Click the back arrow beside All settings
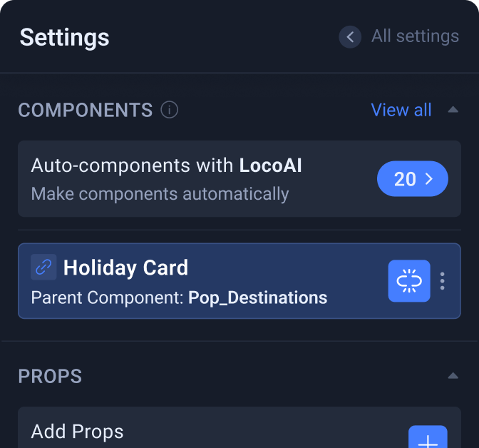This screenshot has width=479, height=448. tap(350, 37)
